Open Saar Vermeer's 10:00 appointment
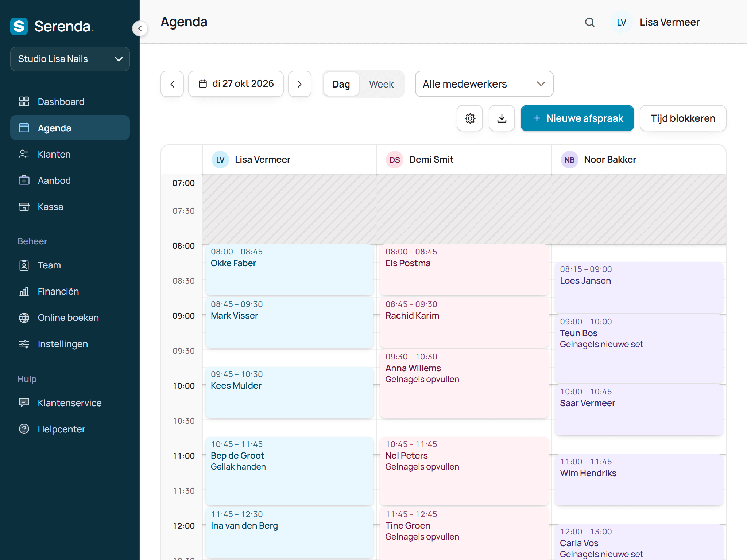Image resolution: width=747 pixels, height=560 pixels. [x=639, y=410]
